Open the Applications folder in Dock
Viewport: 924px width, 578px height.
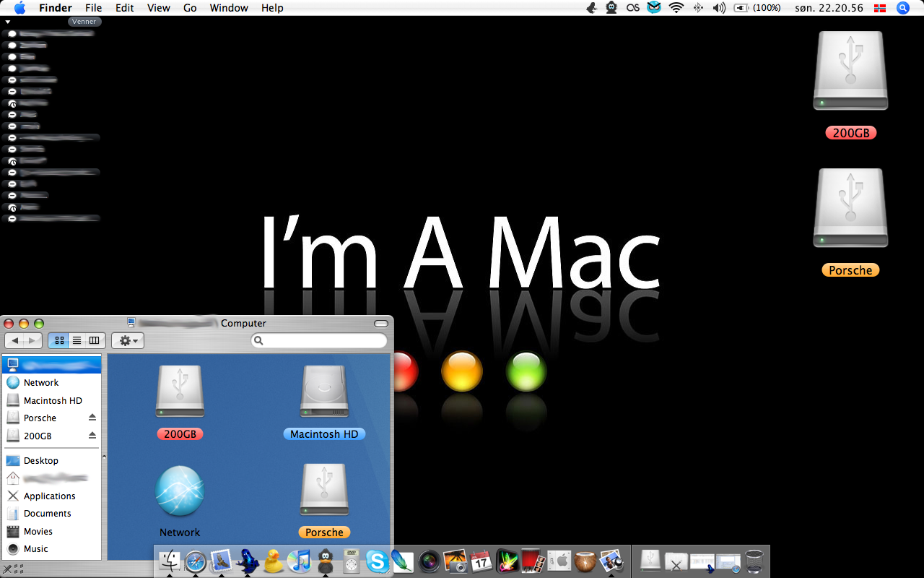[x=676, y=561]
